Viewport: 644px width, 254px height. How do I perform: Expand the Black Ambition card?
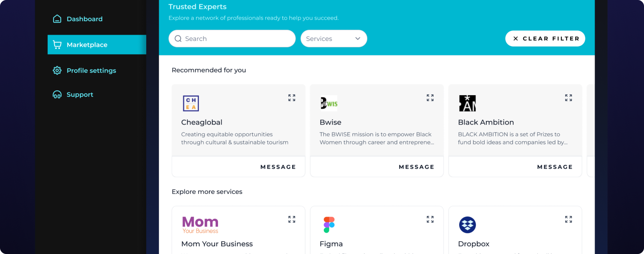pos(568,98)
